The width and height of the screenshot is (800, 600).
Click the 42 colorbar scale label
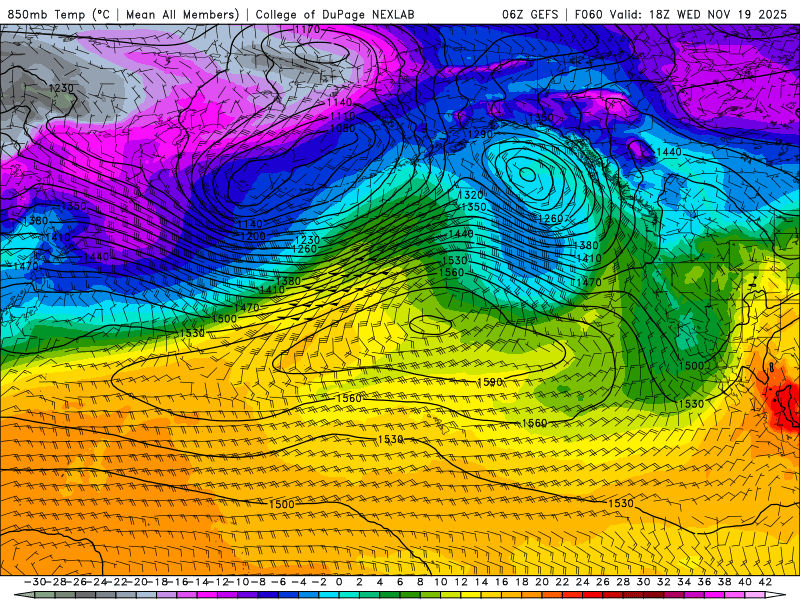click(x=765, y=582)
